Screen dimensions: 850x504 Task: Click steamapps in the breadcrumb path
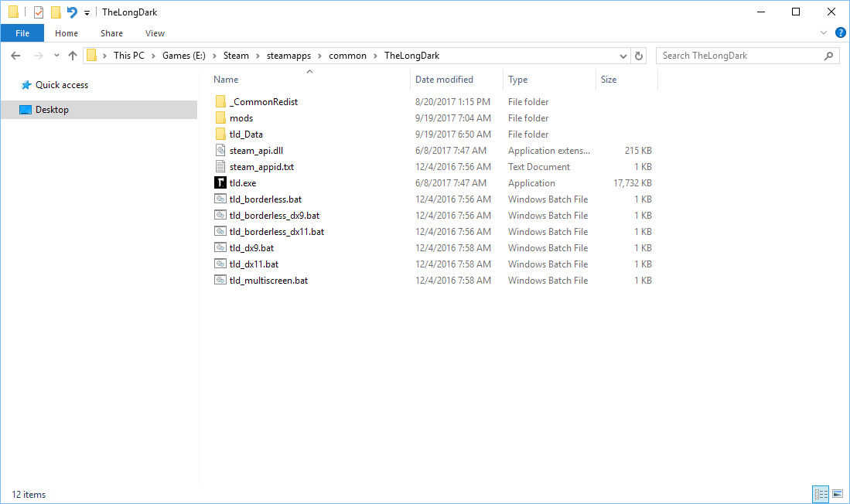click(x=289, y=56)
